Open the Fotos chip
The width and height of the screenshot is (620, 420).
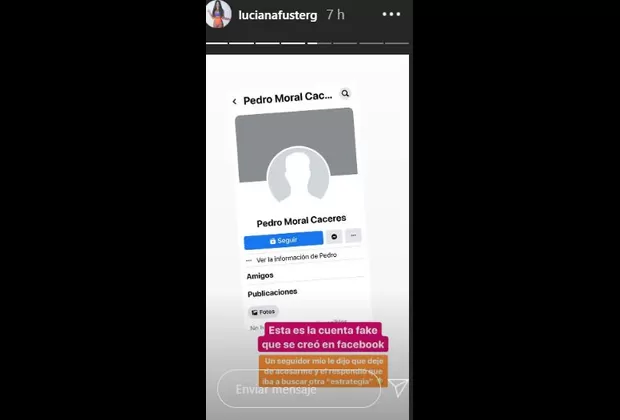tap(263, 312)
